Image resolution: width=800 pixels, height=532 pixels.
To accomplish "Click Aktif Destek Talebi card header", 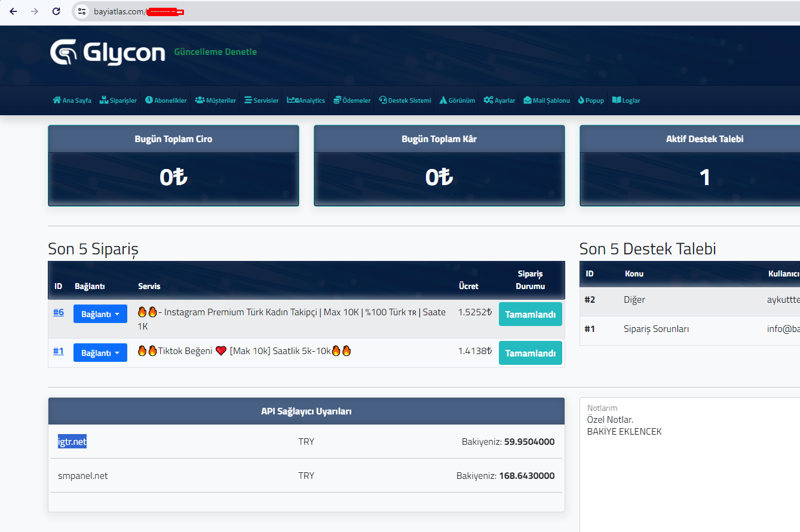I will 690,139.
